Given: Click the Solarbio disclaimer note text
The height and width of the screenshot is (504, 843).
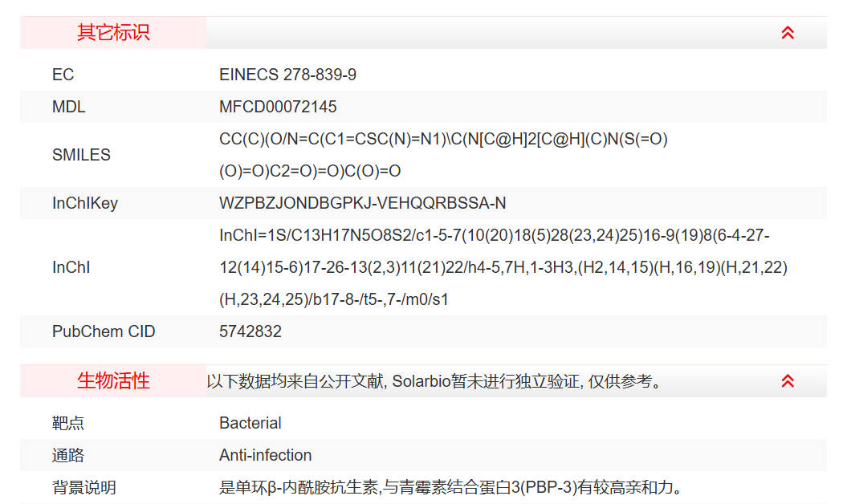Looking at the screenshot, I should 436,381.
